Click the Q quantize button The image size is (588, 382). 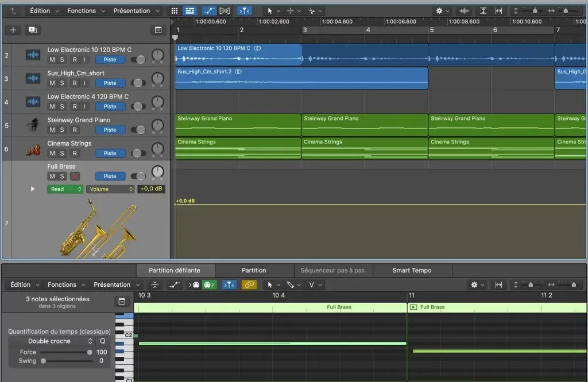click(x=102, y=341)
